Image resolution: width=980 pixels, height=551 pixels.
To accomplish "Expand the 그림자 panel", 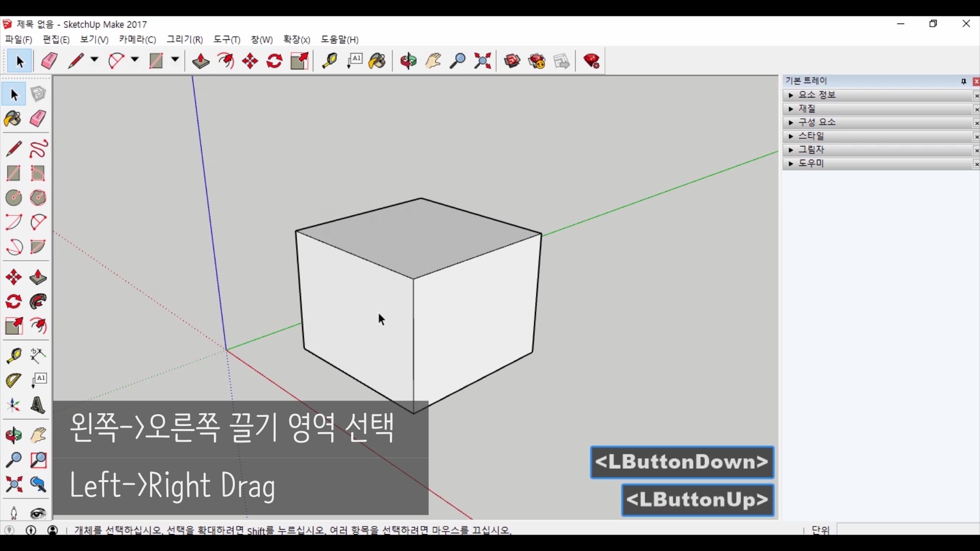I will click(812, 150).
